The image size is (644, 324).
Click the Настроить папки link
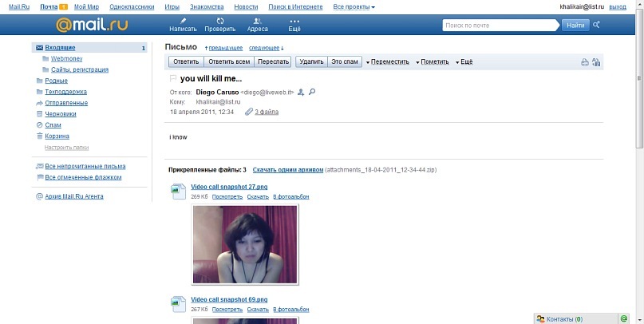pyautogui.click(x=66, y=148)
